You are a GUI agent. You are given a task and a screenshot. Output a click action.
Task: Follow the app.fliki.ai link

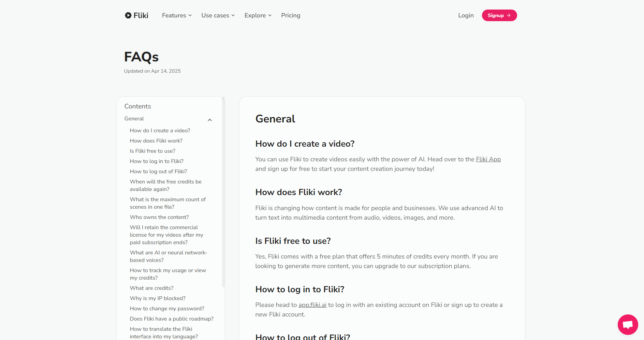pyautogui.click(x=312, y=305)
